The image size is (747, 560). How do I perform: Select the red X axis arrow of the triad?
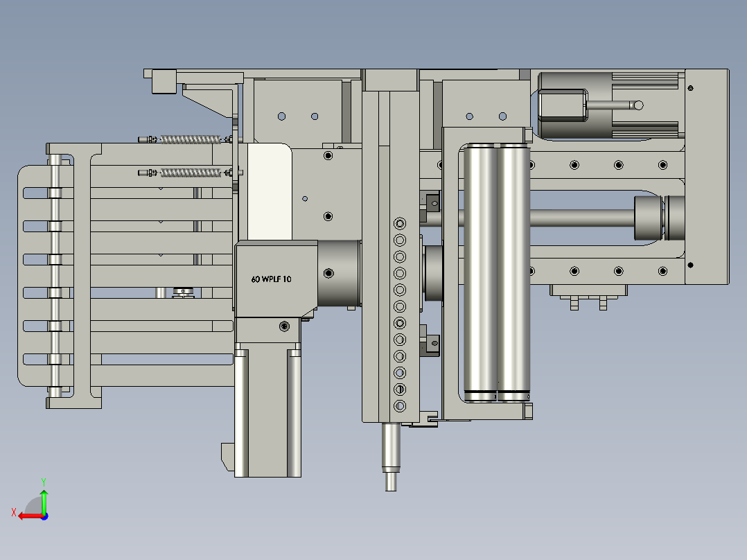[30, 516]
